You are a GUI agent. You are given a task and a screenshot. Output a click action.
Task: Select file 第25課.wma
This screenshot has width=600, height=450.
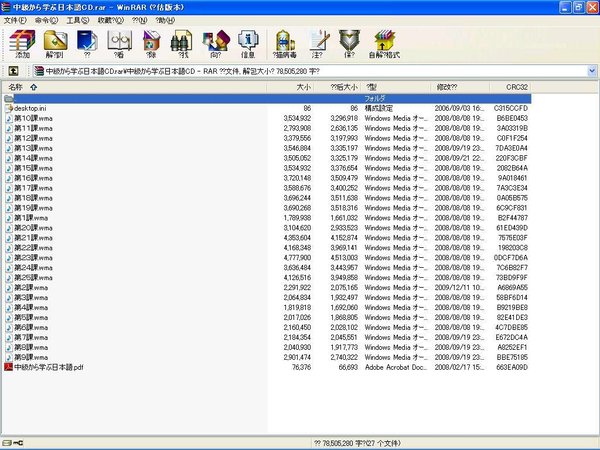click(33, 277)
